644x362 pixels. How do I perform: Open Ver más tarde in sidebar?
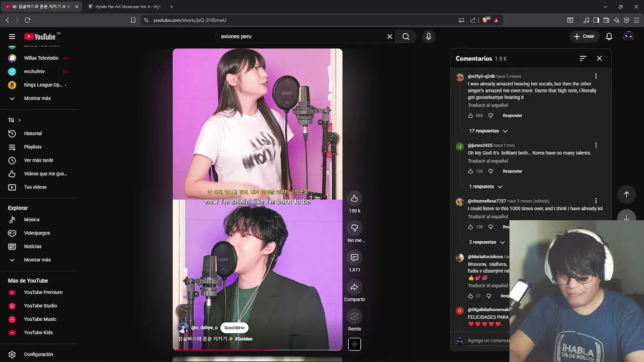tap(38, 160)
